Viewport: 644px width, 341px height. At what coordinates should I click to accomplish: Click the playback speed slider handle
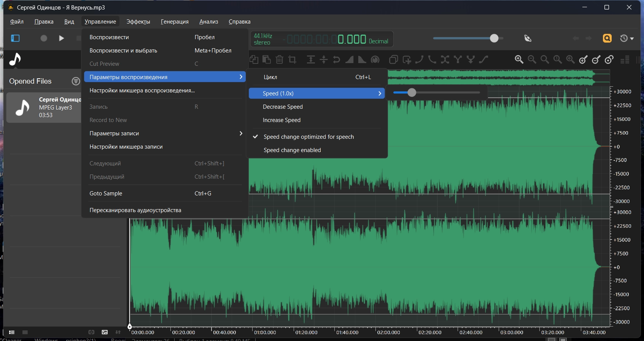click(412, 92)
